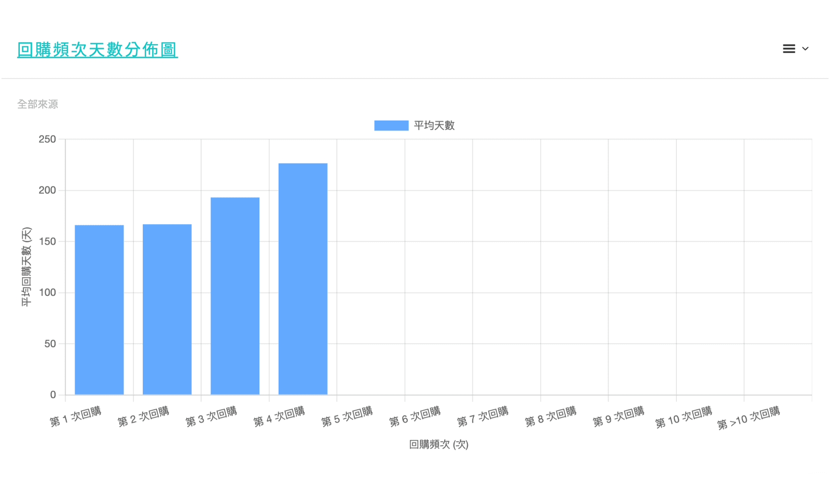The image size is (830, 504).
Task: Open the hamburger menu icon
Action: tap(788, 49)
